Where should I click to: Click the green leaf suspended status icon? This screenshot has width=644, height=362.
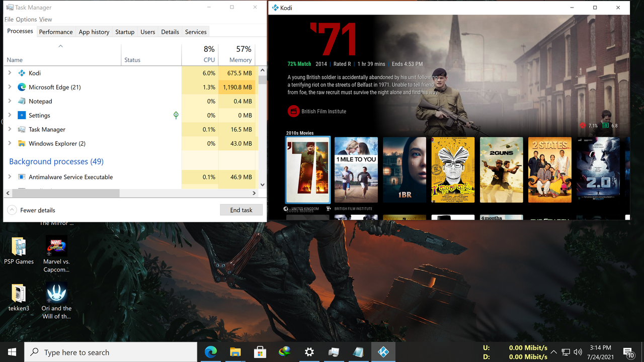click(x=176, y=115)
